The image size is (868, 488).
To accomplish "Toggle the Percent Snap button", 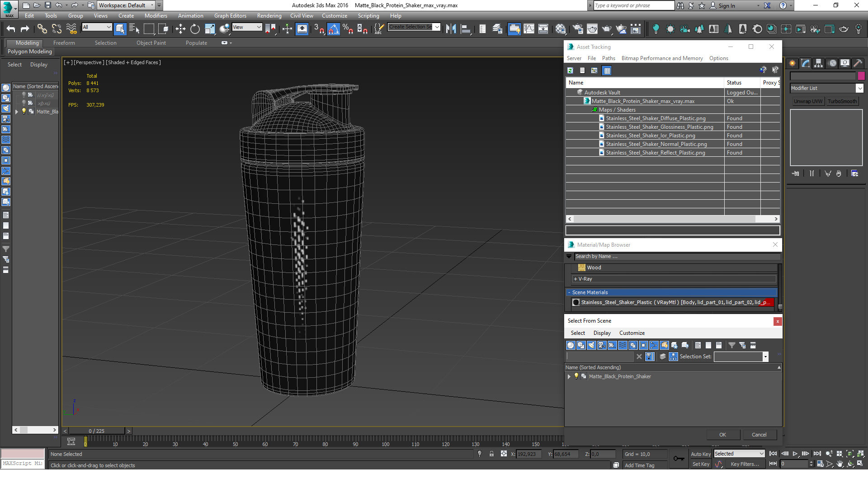I will (x=348, y=29).
